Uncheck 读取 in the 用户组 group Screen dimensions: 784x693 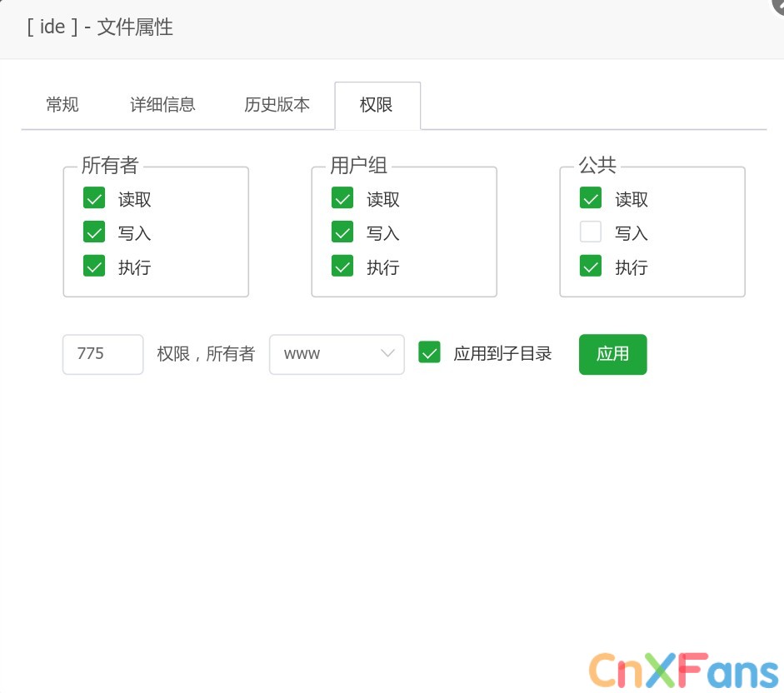pyautogui.click(x=342, y=198)
